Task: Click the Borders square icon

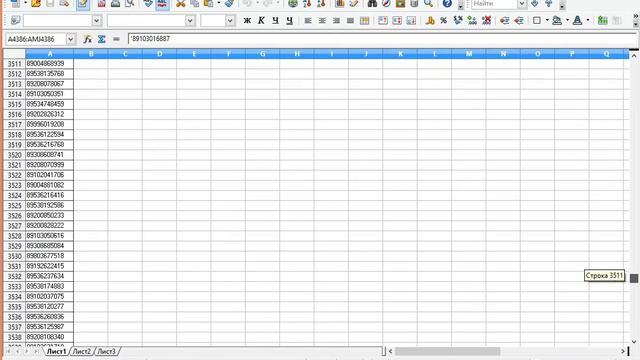Action: click(537, 20)
